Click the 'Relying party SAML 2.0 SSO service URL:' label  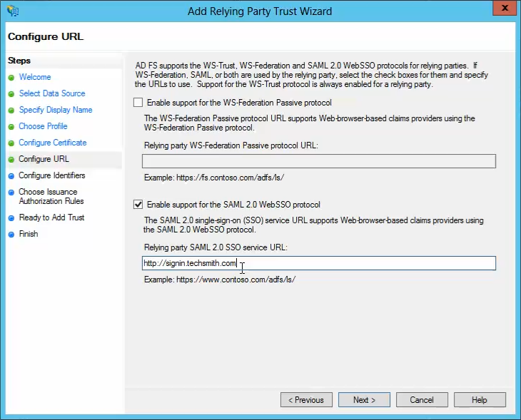[216, 247]
